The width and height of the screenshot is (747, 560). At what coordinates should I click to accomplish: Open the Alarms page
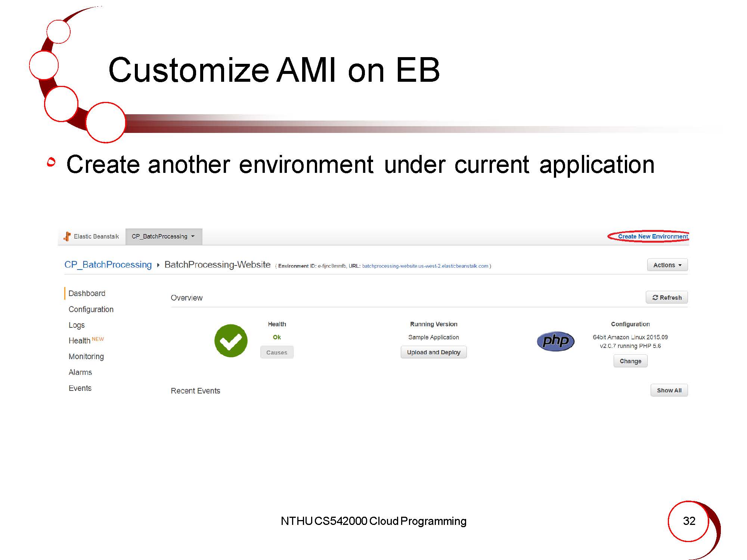click(x=80, y=372)
